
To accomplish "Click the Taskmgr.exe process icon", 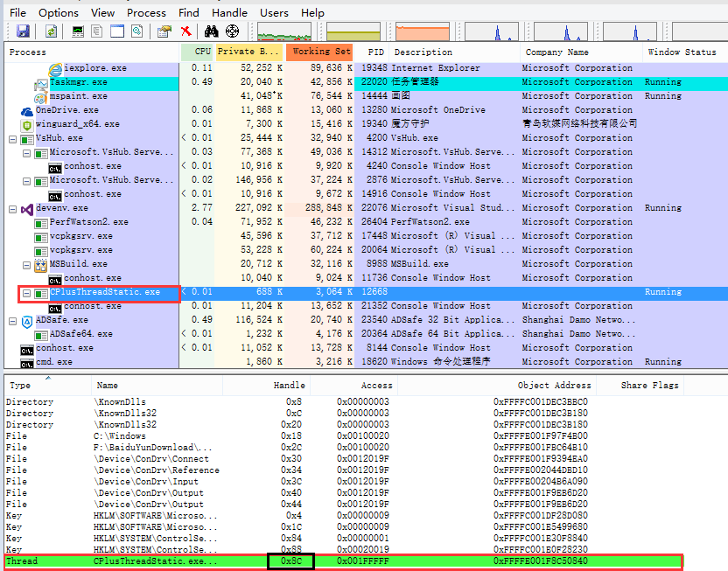I will (x=41, y=84).
